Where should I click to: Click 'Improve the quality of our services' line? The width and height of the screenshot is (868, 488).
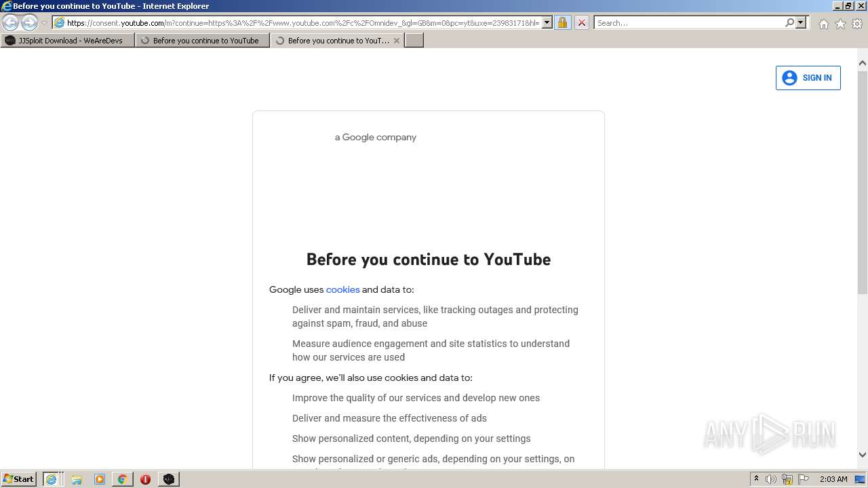tap(416, 398)
